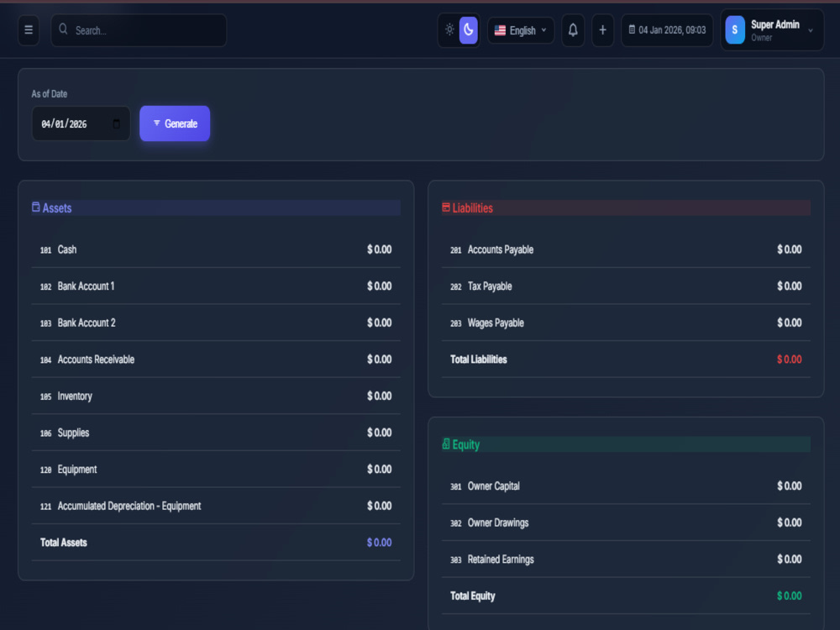Select the Inventory row
Viewport: 840px width, 630px height.
216,396
